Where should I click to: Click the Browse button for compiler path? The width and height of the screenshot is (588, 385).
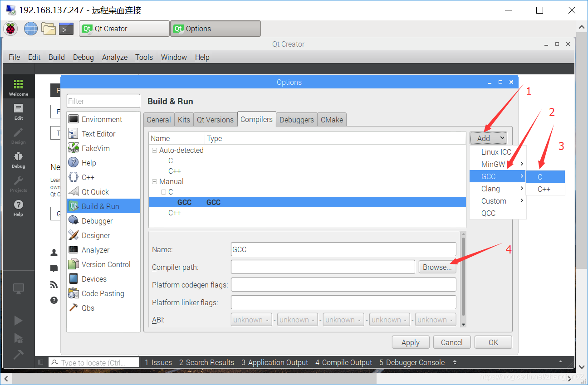437,267
